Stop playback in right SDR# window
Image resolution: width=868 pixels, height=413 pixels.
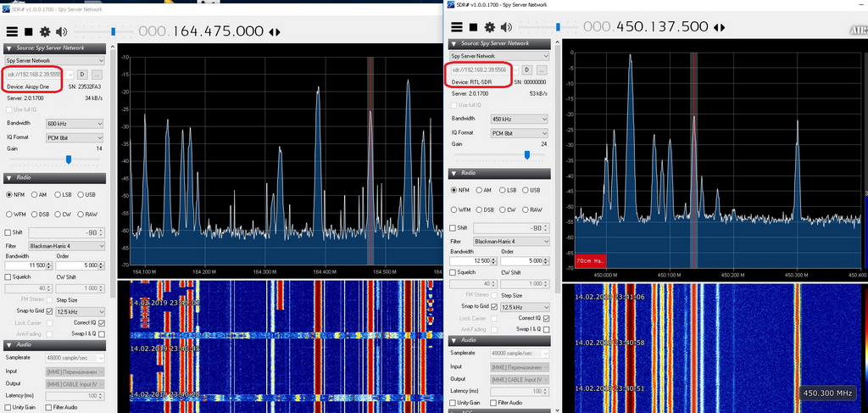point(473,27)
